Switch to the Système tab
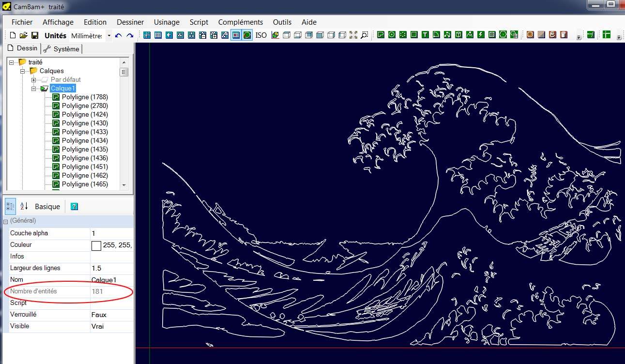The image size is (625, 364). tap(61, 48)
